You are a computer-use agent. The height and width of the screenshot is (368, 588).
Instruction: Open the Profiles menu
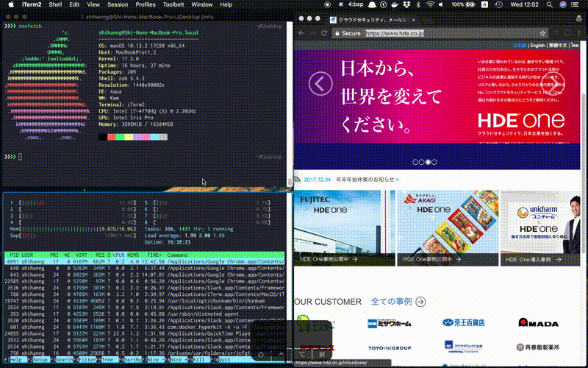click(x=146, y=4)
